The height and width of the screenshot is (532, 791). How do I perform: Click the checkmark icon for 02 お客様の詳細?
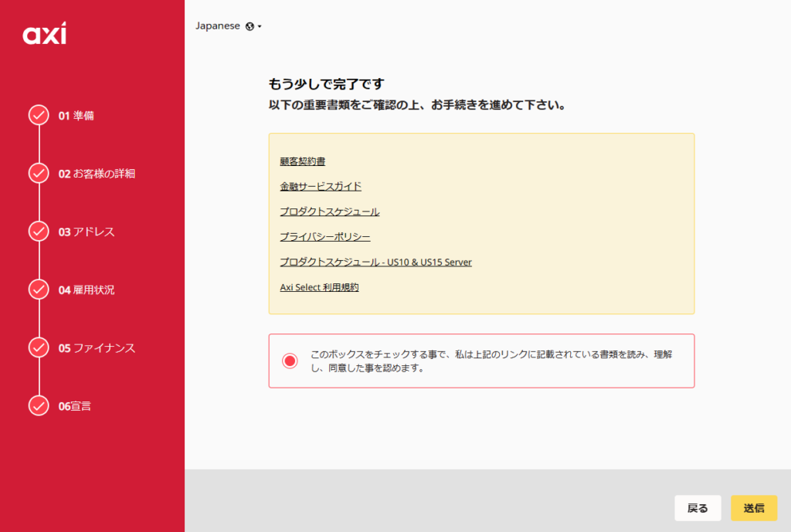39,173
